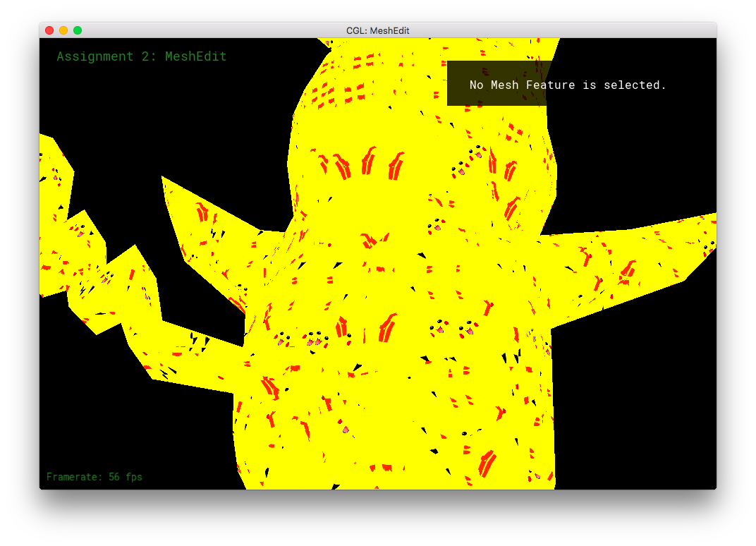Click the 'Framerate: 56 fps' status text
The width and height of the screenshot is (756, 546).
coord(94,477)
